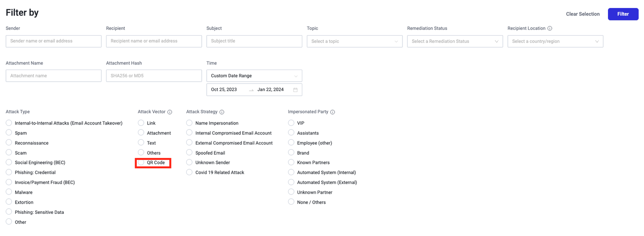Image resolution: width=644 pixels, height=236 pixels.
Task: Click the Clear Selection link
Action: 583,14
